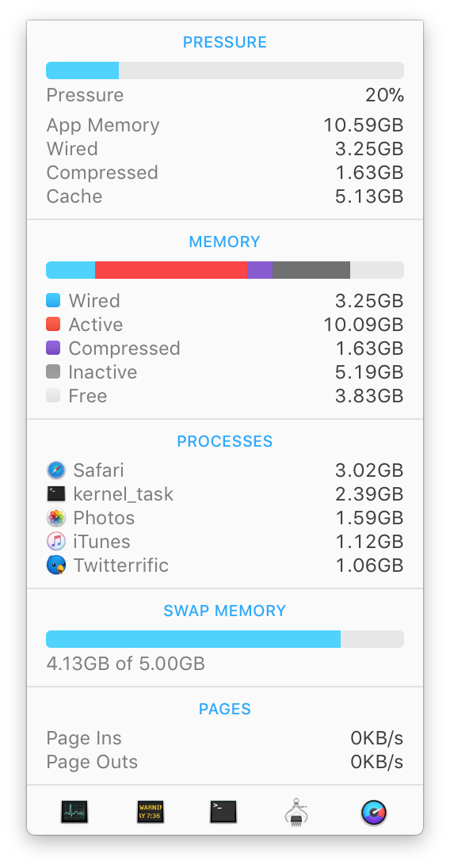Launch the Terminal icon in bottom bar
The image size is (450, 868).
[223, 812]
